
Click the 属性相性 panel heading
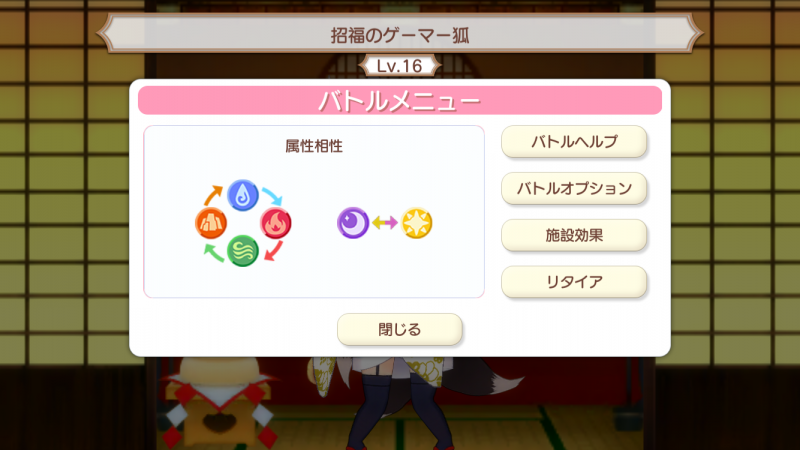click(314, 146)
